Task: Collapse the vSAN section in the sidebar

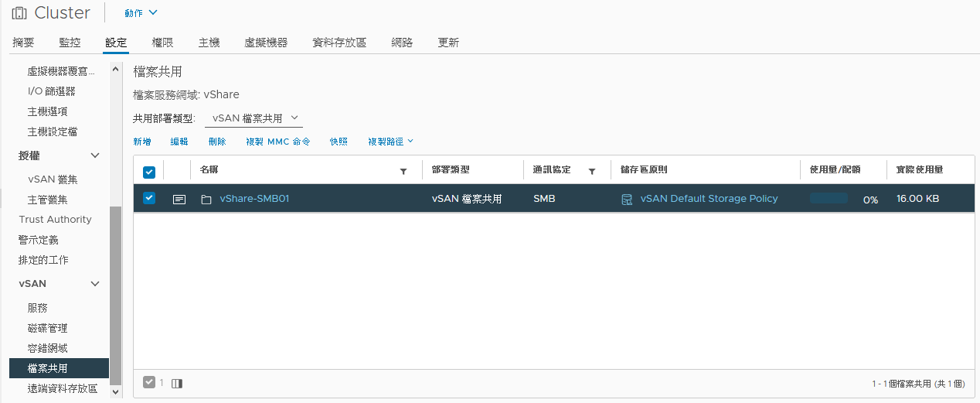Action: tap(95, 284)
